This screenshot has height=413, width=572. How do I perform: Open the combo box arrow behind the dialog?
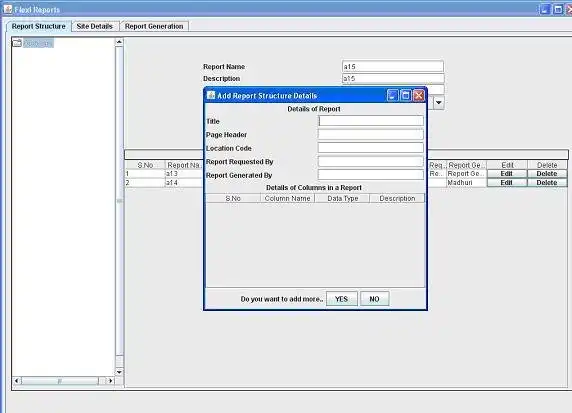[439, 103]
